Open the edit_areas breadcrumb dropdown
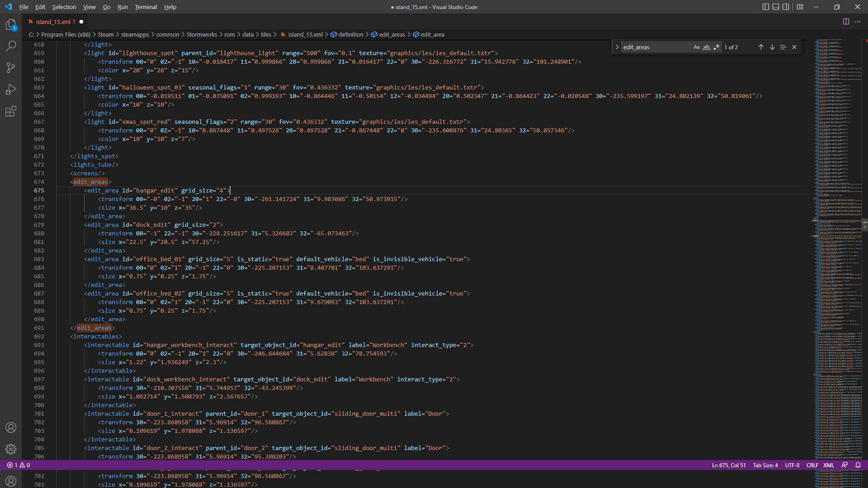Viewport: 868px width, 488px height. click(x=392, y=34)
